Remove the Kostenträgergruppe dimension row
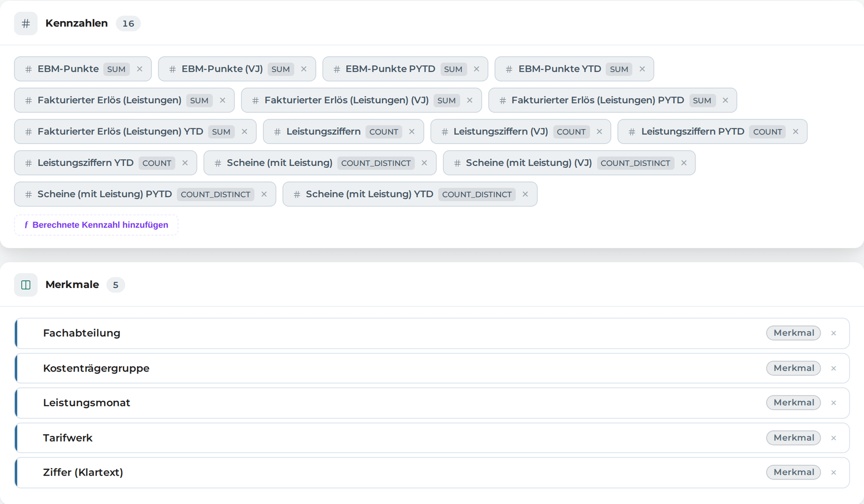 [834, 369]
